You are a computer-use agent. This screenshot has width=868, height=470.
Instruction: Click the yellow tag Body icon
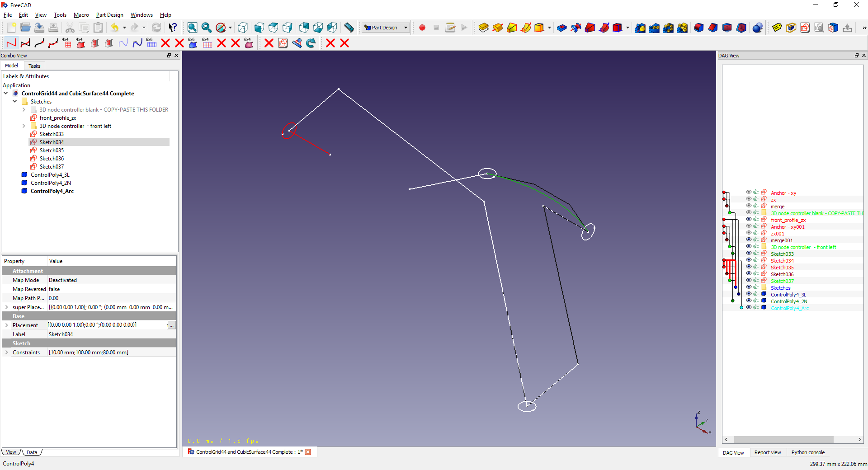click(777, 28)
